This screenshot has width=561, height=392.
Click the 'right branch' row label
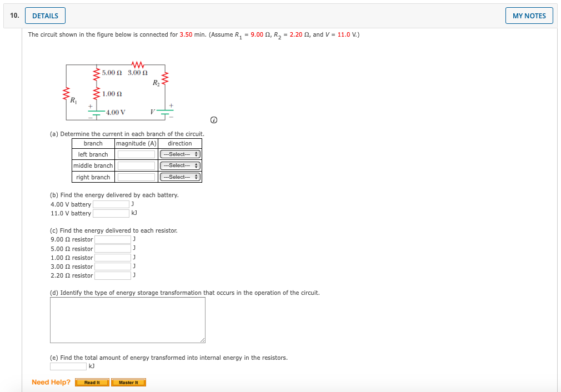click(x=93, y=177)
